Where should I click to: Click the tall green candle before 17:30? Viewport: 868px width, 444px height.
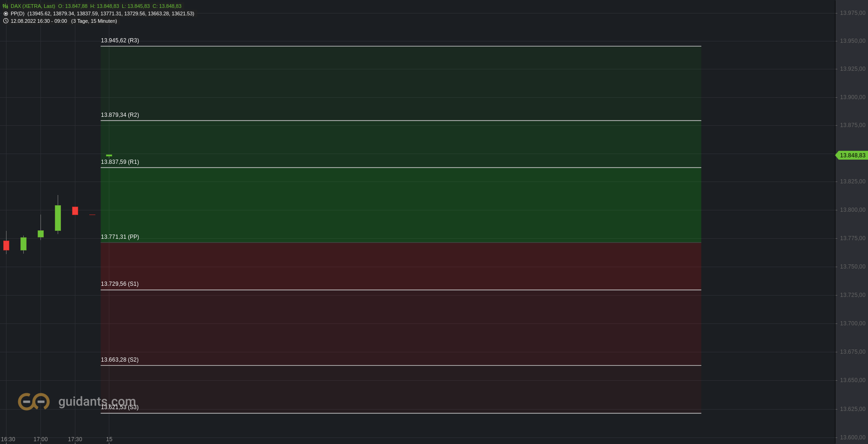[x=58, y=218]
